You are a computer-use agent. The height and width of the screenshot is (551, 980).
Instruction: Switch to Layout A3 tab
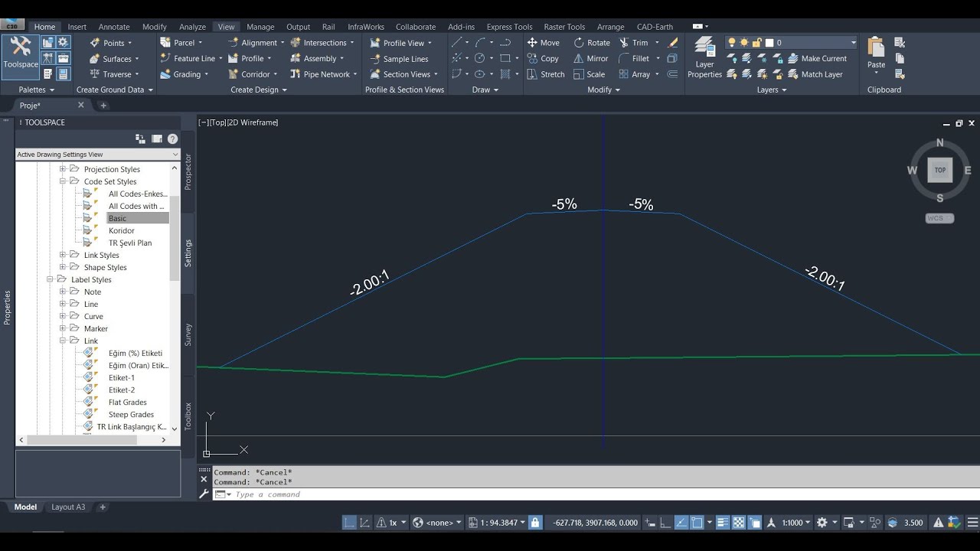(68, 507)
